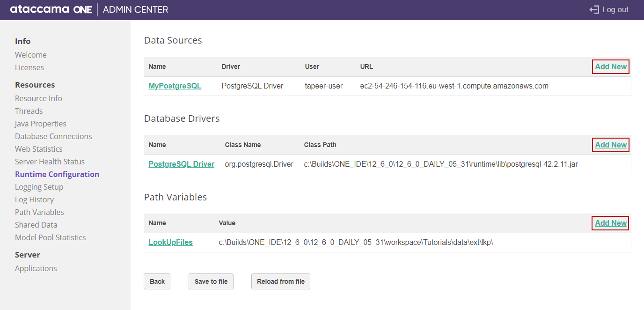Open Web Statistics
644x310 pixels.
[38, 148]
